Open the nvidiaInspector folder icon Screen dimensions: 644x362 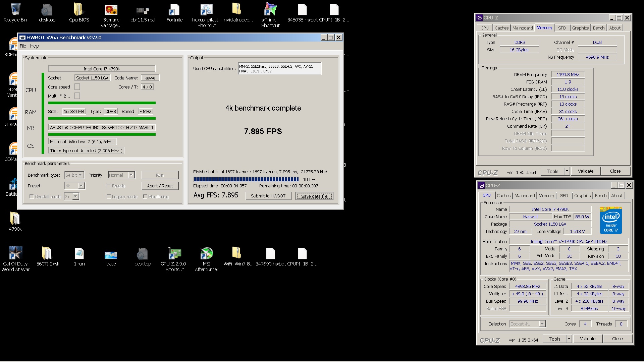pos(238,13)
